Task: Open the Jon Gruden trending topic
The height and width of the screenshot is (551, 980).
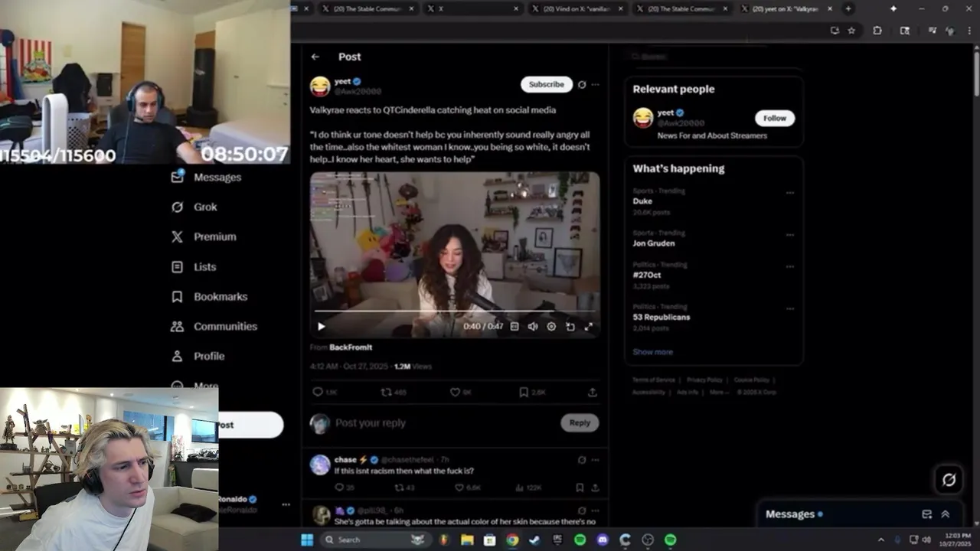Action: click(654, 243)
